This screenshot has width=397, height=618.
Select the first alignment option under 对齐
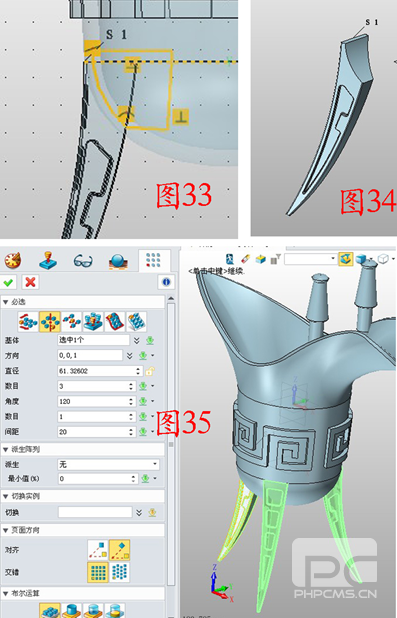coord(97,550)
